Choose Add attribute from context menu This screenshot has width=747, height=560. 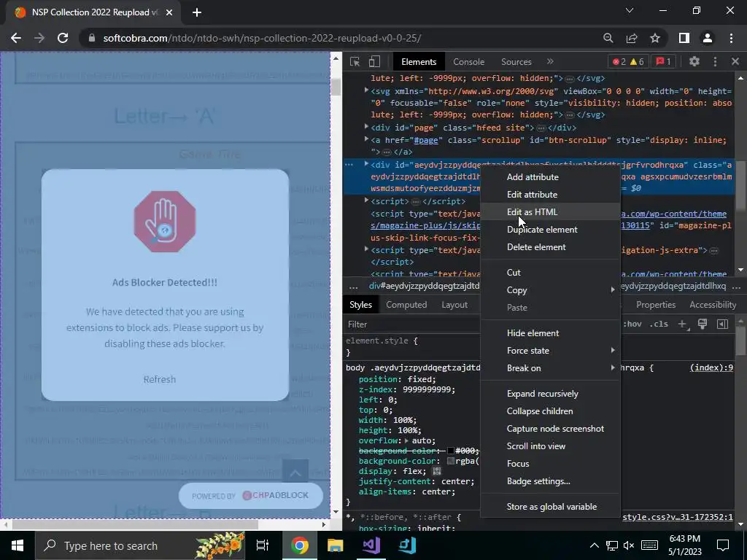click(x=550, y=176)
